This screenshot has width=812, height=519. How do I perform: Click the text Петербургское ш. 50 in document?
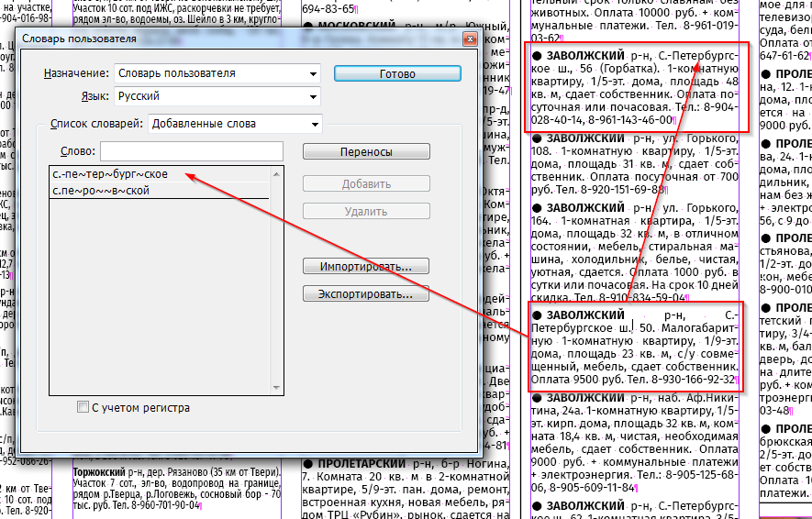coord(594,328)
